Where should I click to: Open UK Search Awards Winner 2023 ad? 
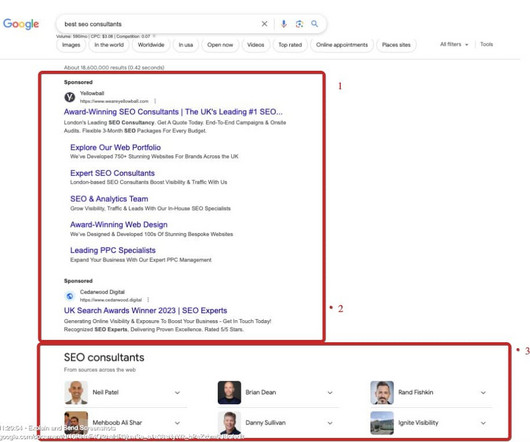[x=145, y=311]
